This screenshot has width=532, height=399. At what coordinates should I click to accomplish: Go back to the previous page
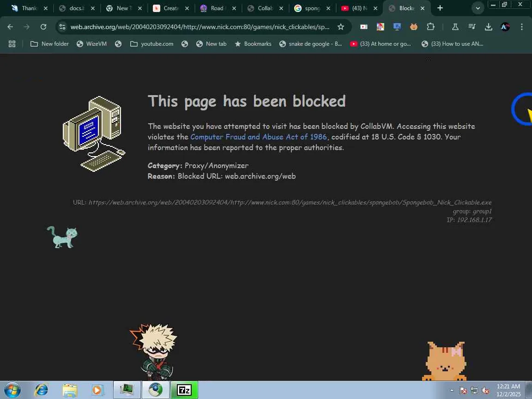click(10, 27)
